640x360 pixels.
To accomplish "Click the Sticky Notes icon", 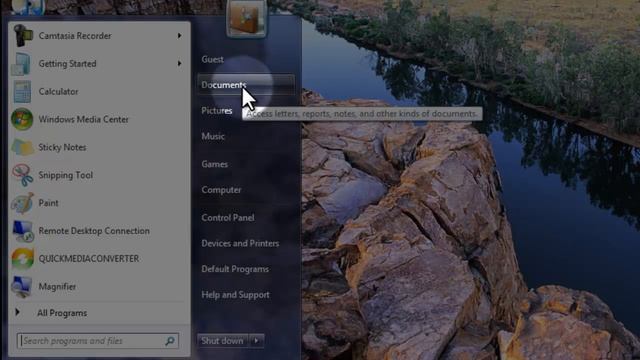I will [22, 147].
